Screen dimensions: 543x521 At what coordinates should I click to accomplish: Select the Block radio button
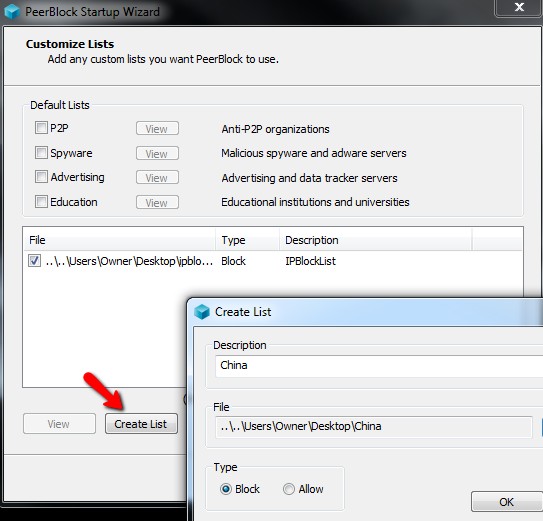coord(226,489)
